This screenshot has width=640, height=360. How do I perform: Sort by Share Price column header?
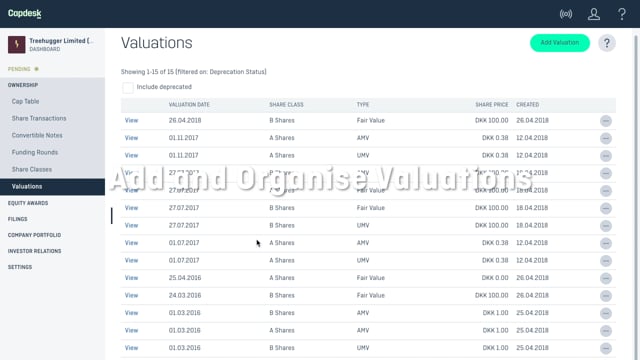[492, 105]
